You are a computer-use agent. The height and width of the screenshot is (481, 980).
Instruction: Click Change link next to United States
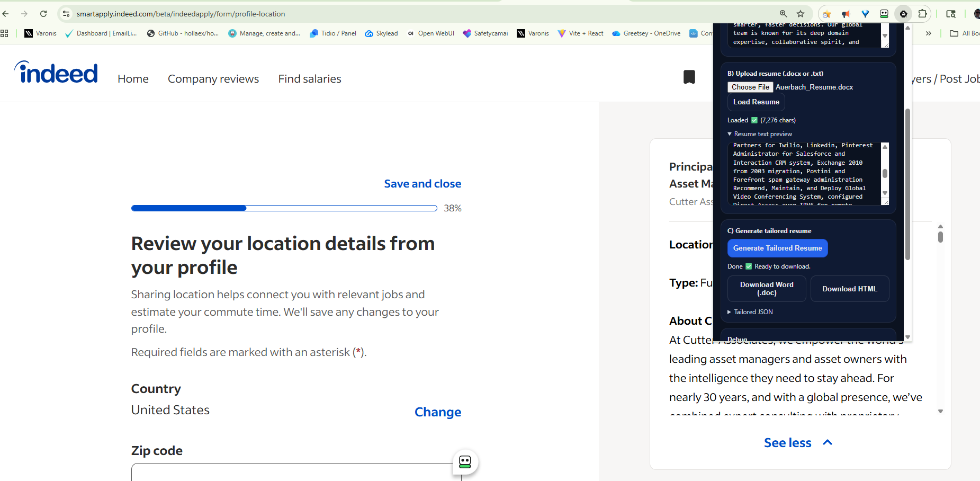438,412
